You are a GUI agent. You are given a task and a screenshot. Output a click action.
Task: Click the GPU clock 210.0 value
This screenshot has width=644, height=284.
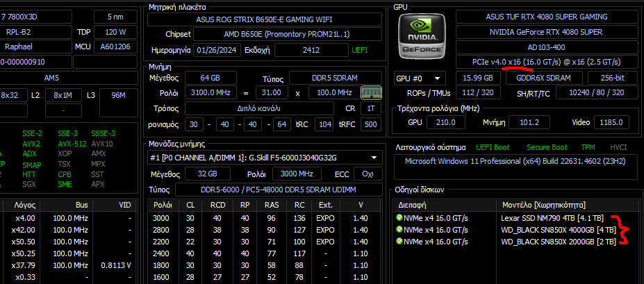[x=445, y=122]
